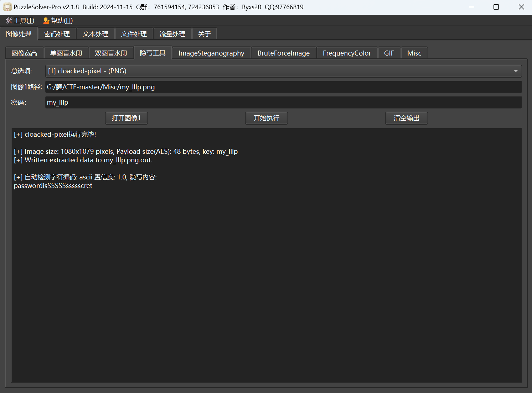Focus the 密码 input field with my_lllp

[x=283, y=103]
